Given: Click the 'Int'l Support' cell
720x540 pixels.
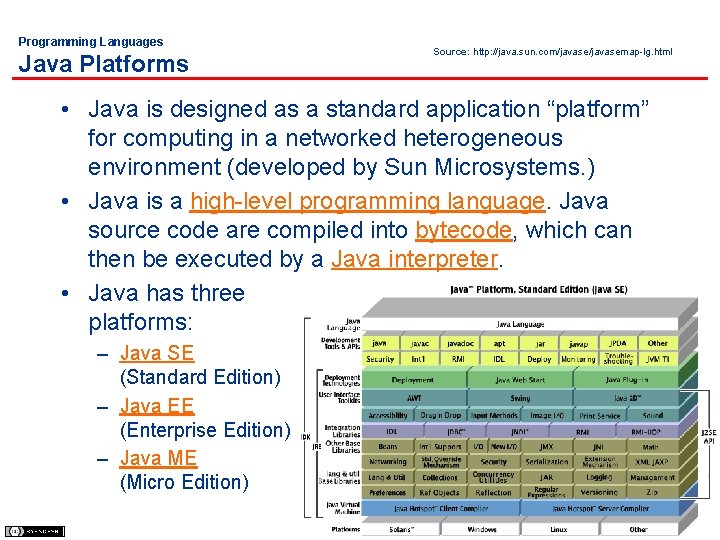Looking at the screenshot, I should click(x=440, y=446).
